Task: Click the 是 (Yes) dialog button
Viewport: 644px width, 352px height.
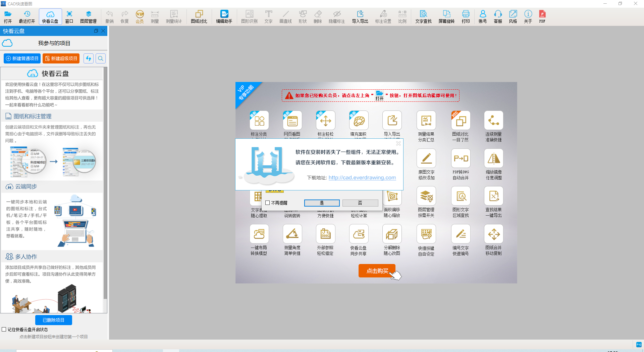Action: tap(322, 203)
